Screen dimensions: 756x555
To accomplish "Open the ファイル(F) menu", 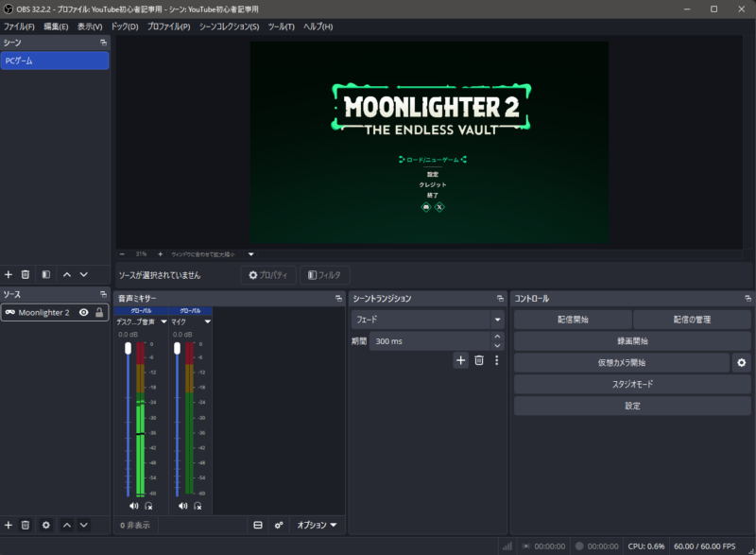I will coord(19,26).
